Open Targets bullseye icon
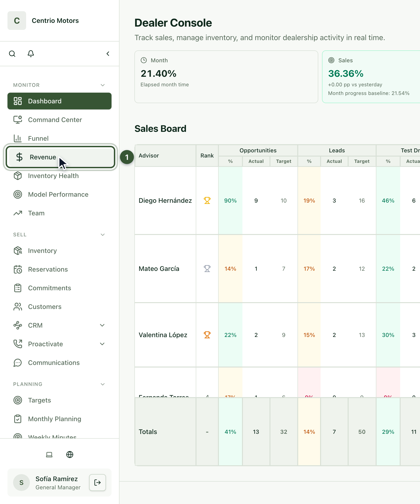This screenshot has width=420, height=504. [18, 400]
